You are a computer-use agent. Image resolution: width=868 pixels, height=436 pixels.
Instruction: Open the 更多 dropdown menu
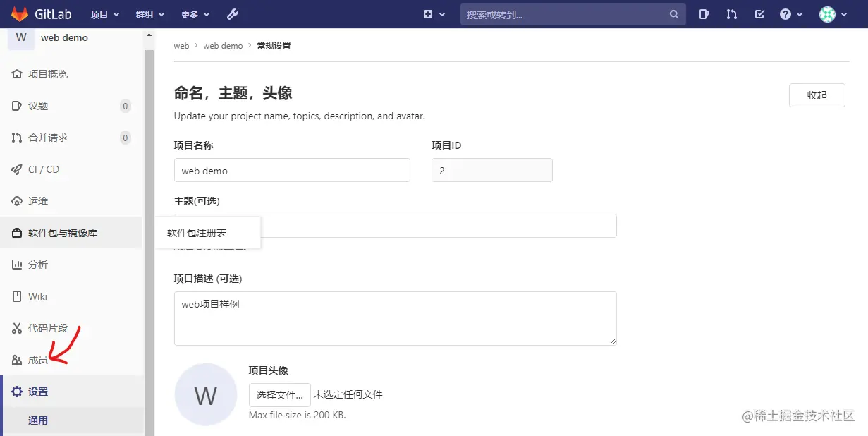(x=195, y=14)
